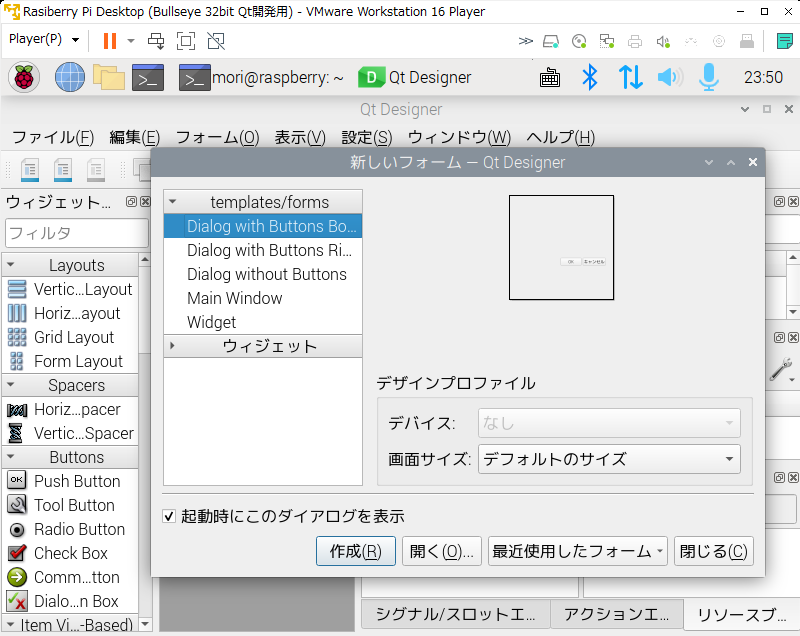
Task: Select the Radio Button widget item
Action: [70, 529]
